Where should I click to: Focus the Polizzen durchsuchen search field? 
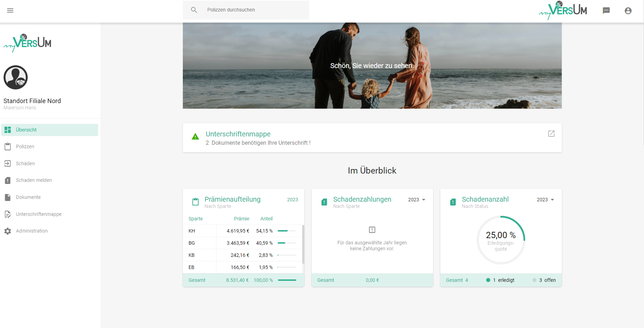pos(246,10)
